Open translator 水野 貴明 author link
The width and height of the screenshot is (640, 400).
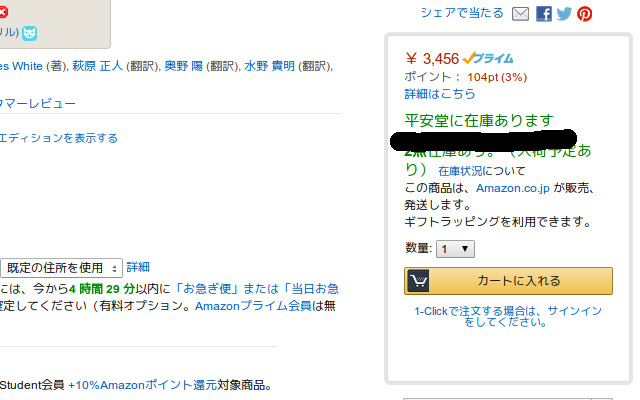click(x=269, y=66)
